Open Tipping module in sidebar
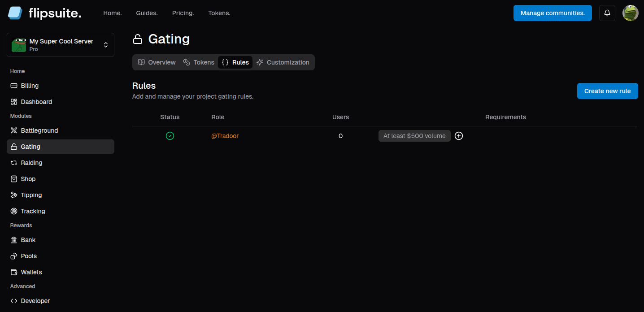The height and width of the screenshot is (312, 644). coord(61,195)
